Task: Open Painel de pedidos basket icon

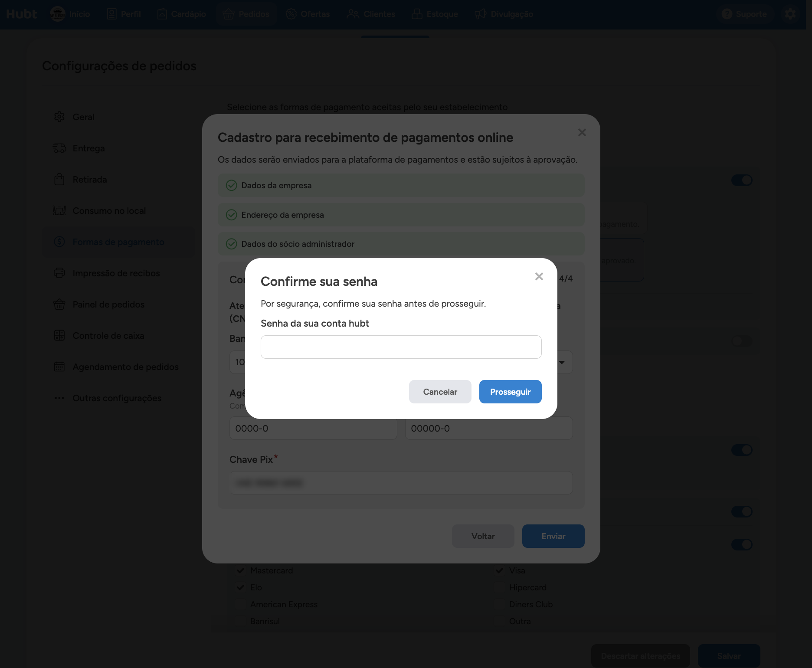Action: [59, 304]
